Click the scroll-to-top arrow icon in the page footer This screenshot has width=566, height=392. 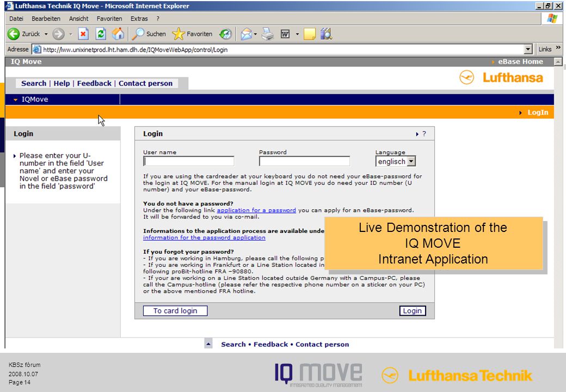click(208, 344)
